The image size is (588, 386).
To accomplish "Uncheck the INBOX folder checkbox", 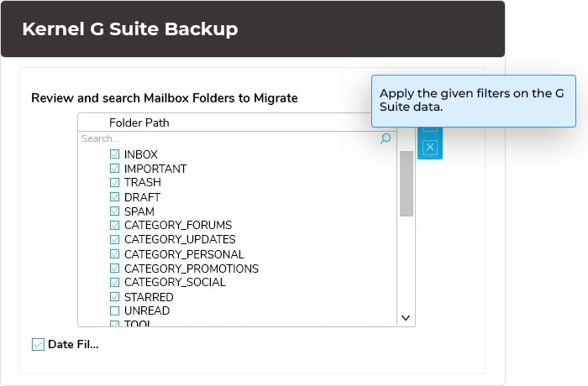I will pyautogui.click(x=115, y=154).
